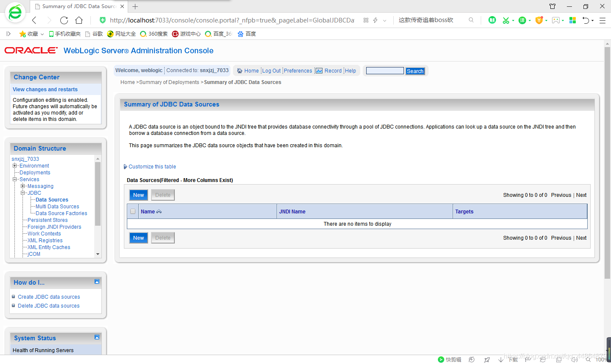Open favorites dropdown arrow
611x364 pixels.
tap(42, 34)
